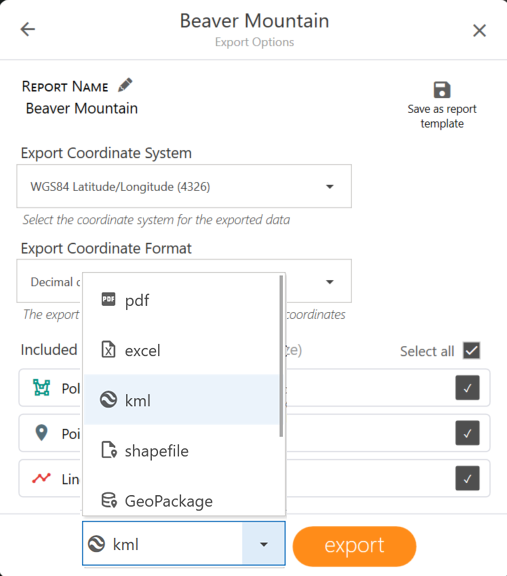Uncheck the polygon layer checkbox
Viewport: 507px width, 576px height.
(x=467, y=388)
